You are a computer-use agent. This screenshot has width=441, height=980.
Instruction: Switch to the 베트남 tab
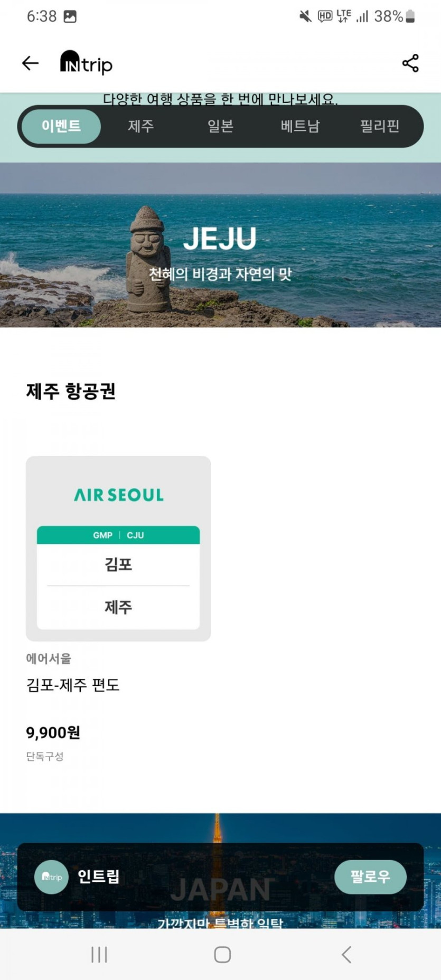click(300, 126)
